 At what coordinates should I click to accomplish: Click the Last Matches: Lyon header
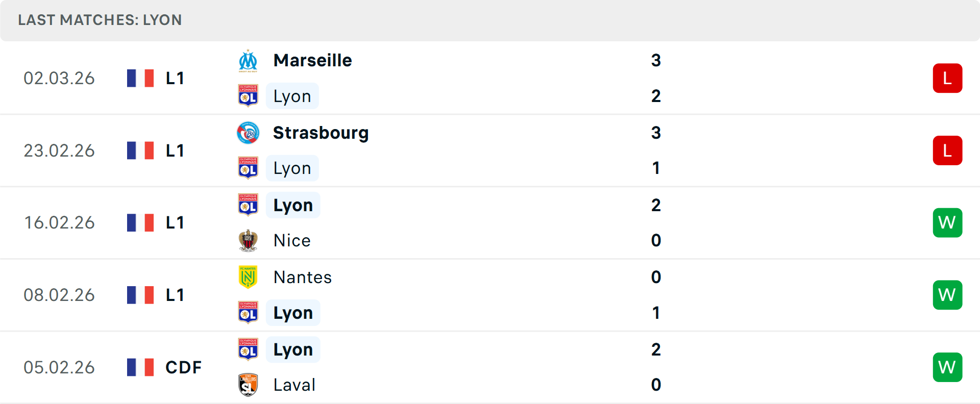point(100,20)
